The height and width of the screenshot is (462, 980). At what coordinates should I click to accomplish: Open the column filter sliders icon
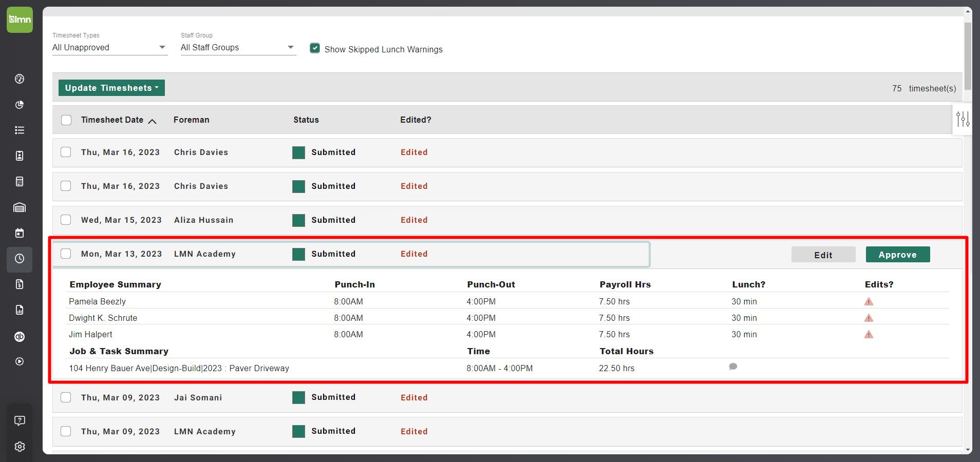pos(963,120)
